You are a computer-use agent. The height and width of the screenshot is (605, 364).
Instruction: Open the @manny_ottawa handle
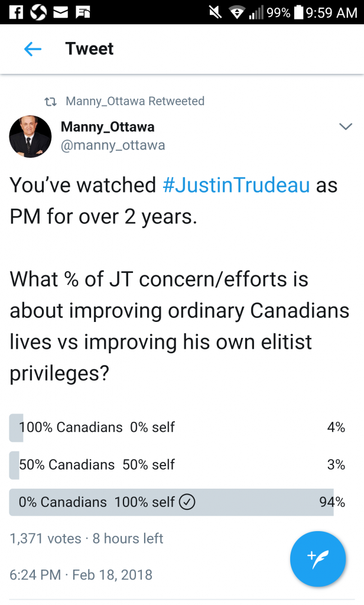pyautogui.click(x=113, y=145)
